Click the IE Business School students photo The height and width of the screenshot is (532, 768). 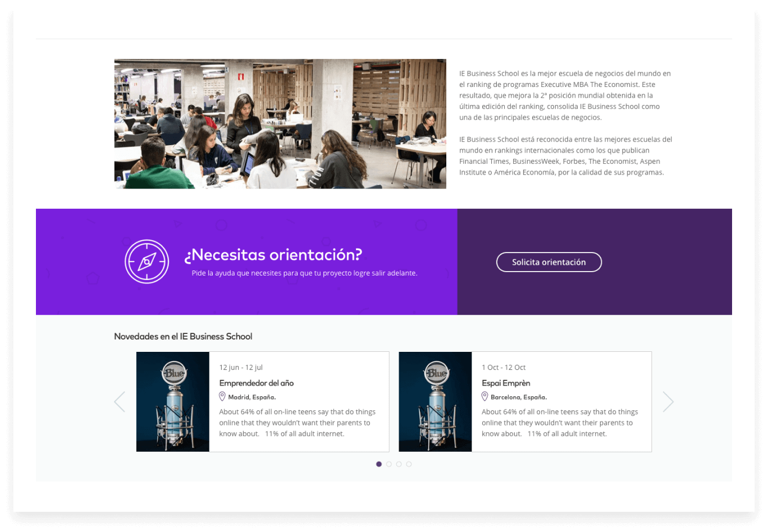click(280, 123)
